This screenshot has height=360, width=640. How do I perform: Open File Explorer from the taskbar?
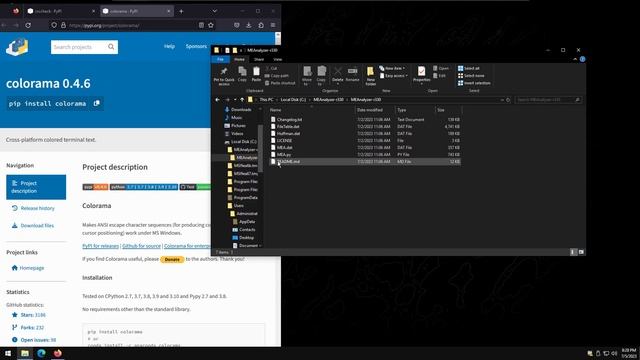coord(25,353)
